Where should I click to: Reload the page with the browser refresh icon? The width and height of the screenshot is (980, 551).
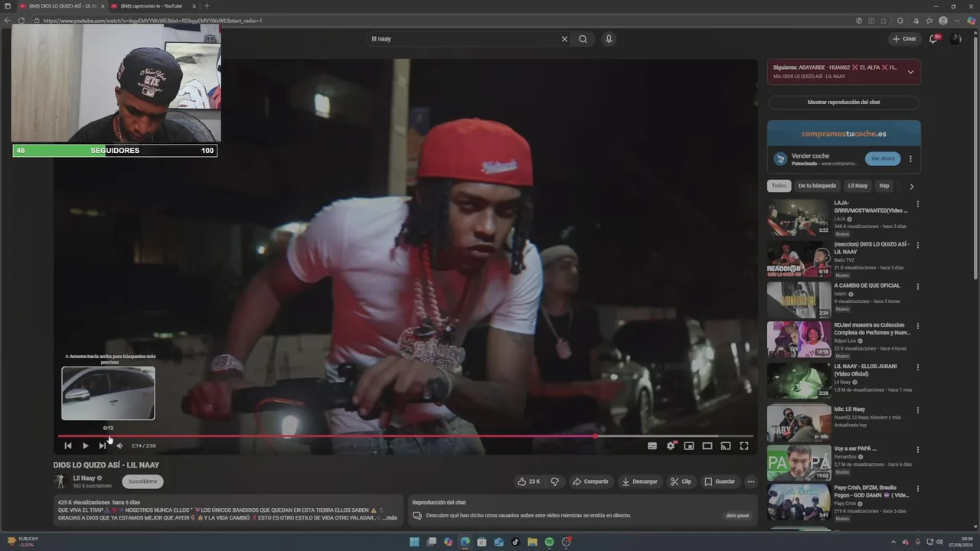(21, 21)
